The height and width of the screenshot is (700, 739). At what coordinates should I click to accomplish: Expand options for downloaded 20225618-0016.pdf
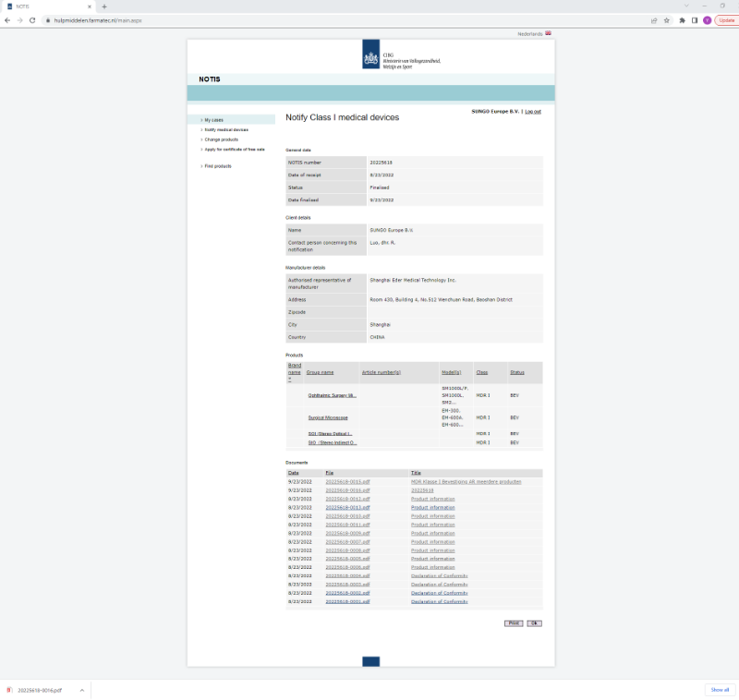coord(80,690)
